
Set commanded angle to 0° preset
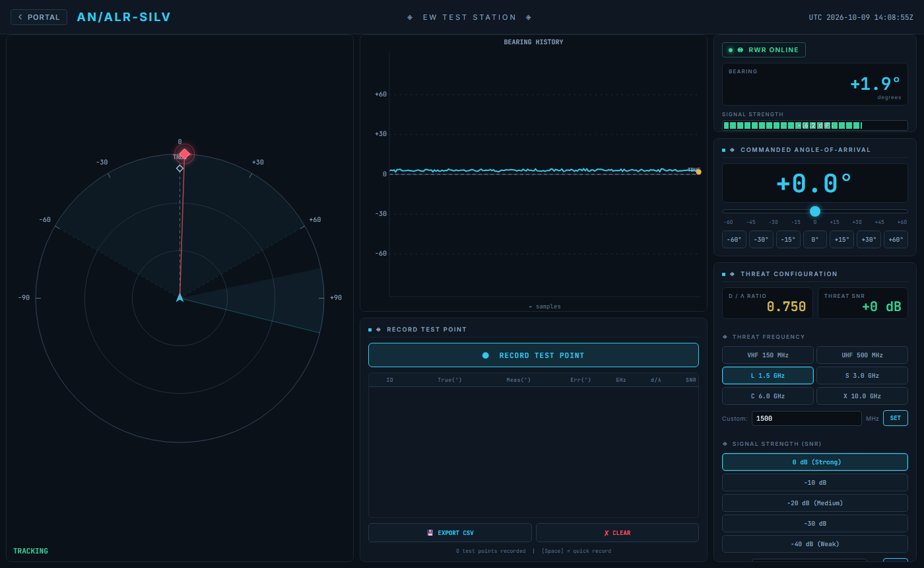tap(815, 240)
